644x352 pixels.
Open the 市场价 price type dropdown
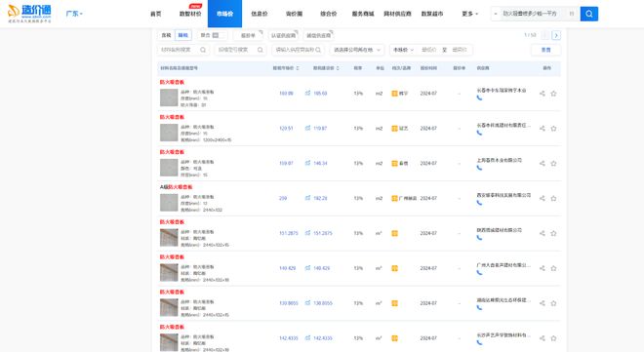point(403,50)
